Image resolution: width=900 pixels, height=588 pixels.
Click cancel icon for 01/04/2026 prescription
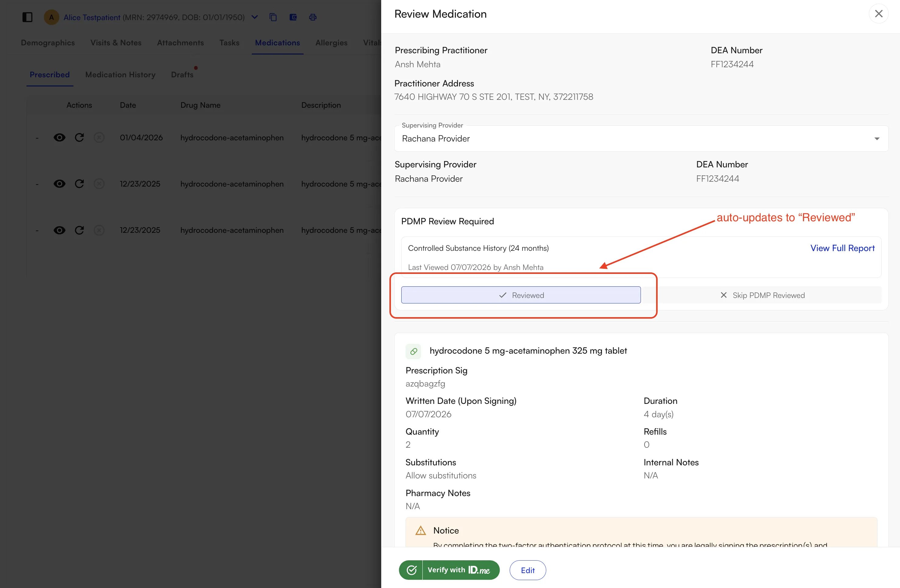(99, 138)
